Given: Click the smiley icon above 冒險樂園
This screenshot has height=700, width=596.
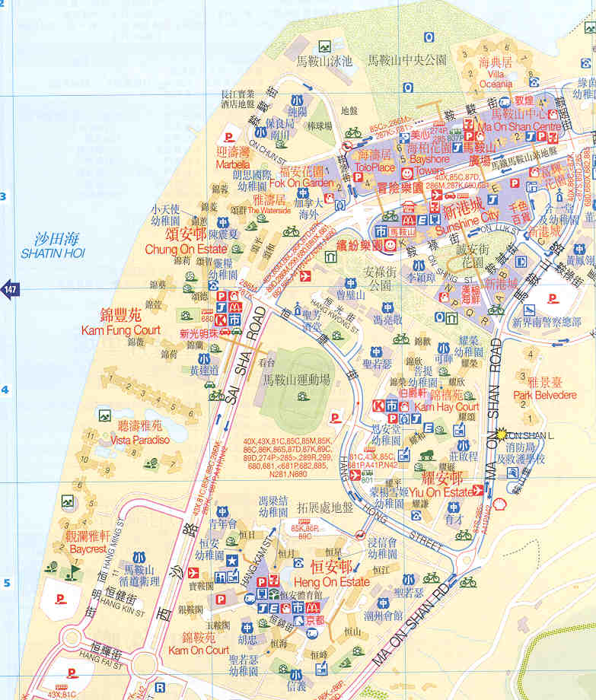Looking at the screenshot, I should [406, 173].
